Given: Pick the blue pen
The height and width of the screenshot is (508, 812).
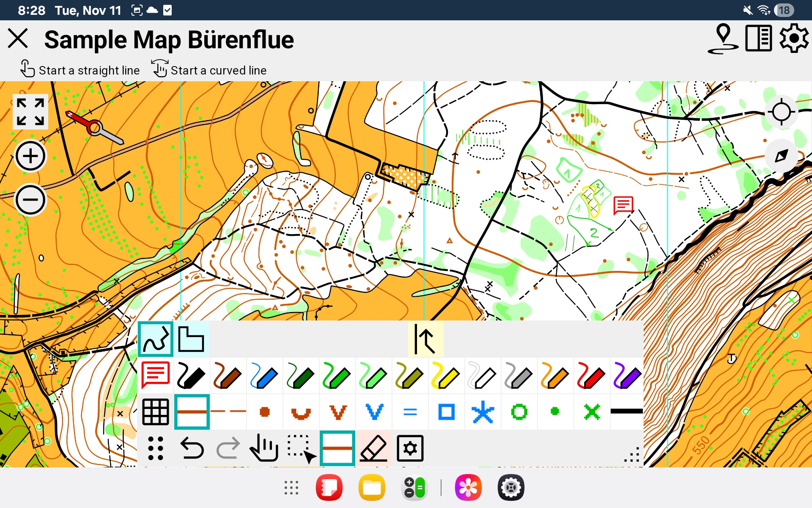Looking at the screenshot, I should 264,375.
